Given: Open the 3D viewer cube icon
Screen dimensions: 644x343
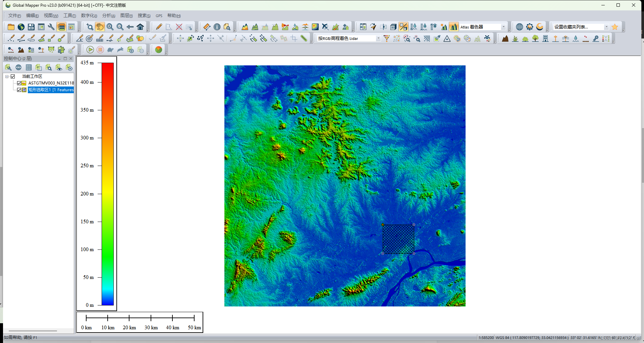Looking at the screenshot, I should [393, 27].
